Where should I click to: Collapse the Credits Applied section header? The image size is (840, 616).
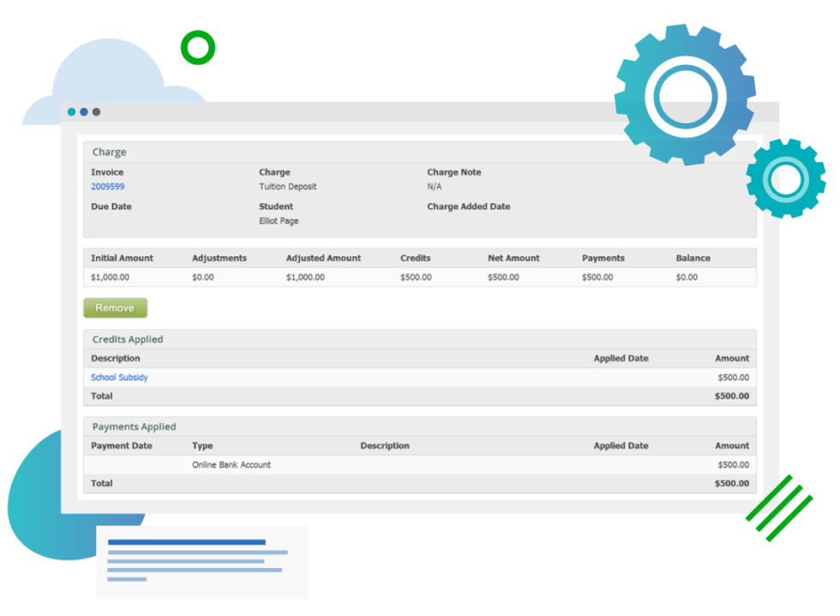128,339
